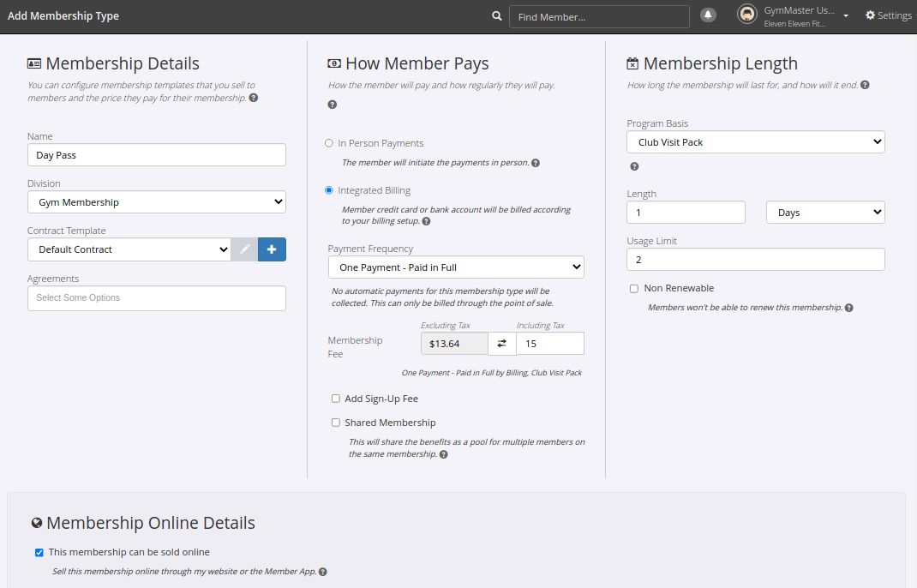This screenshot has width=917, height=588.
Task: Click the How Member Pays money icon
Action: tap(334, 63)
